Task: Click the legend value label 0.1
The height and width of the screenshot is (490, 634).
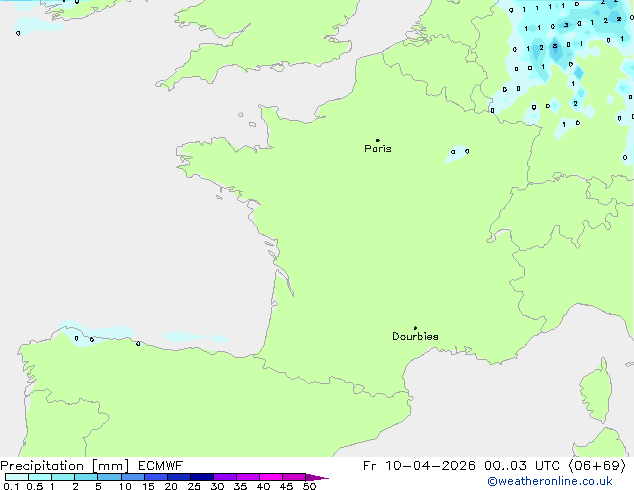Action: pos(11,486)
